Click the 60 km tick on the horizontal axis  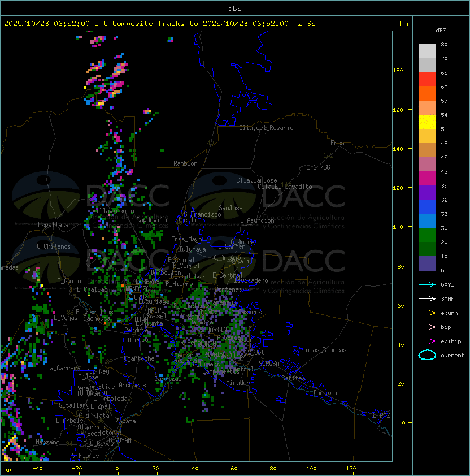pos(234,469)
